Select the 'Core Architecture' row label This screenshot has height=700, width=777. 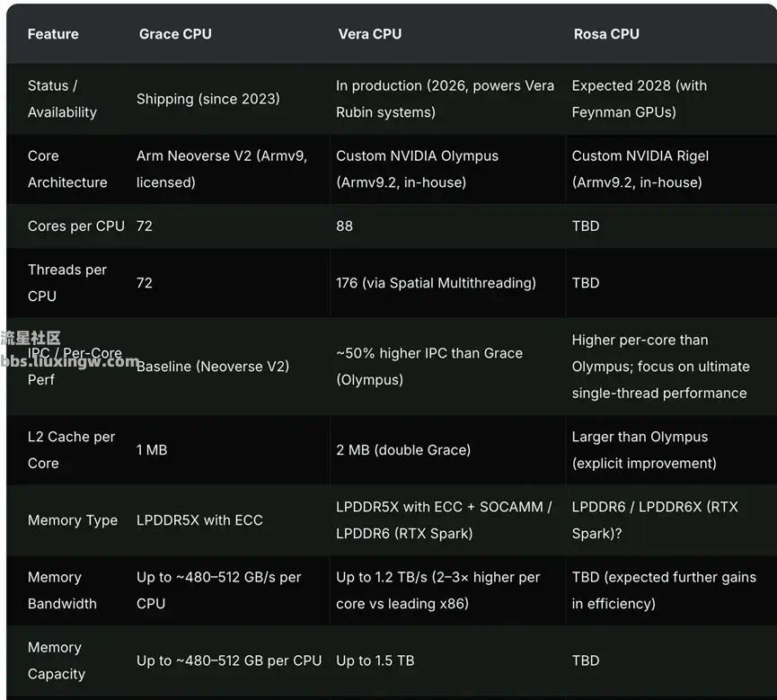pos(67,169)
